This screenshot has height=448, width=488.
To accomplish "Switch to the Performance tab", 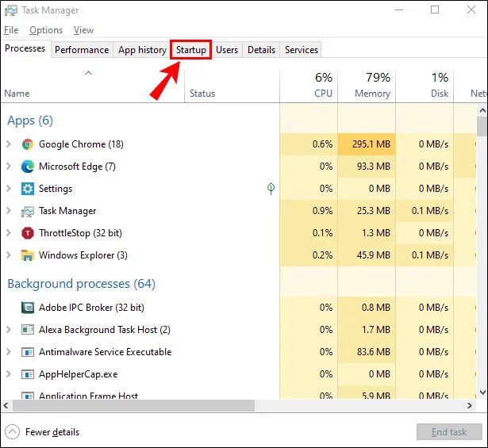I will [82, 50].
